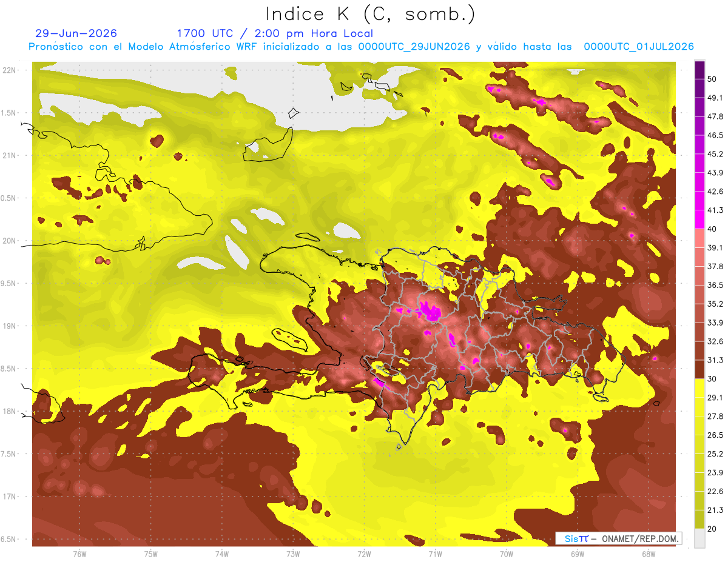
Task: Click the '68W' longitude label
Action: (649, 554)
